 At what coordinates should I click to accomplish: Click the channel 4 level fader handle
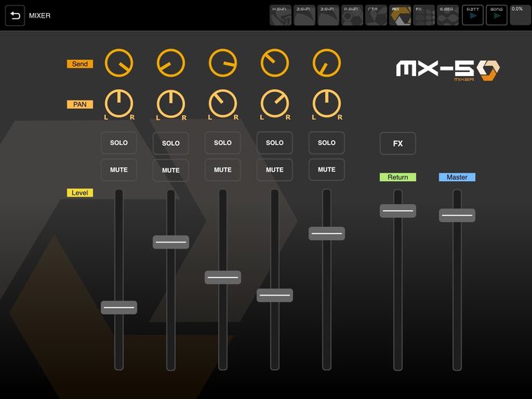[x=275, y=295]
